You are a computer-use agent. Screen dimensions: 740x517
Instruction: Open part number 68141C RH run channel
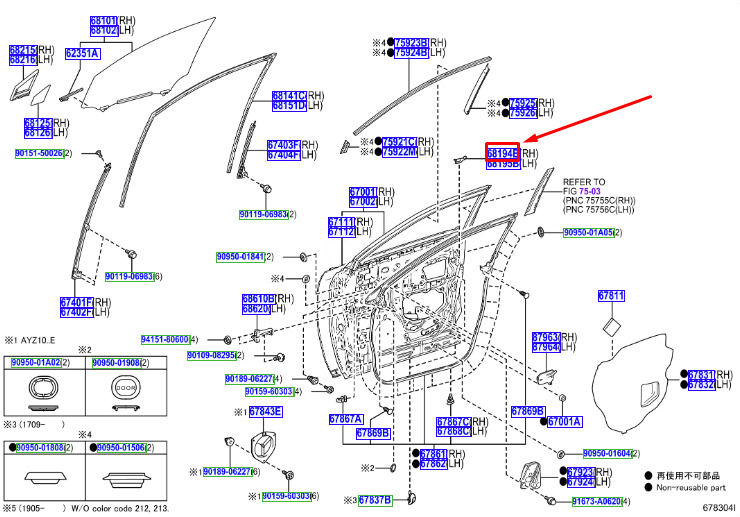tap(289, 96)
